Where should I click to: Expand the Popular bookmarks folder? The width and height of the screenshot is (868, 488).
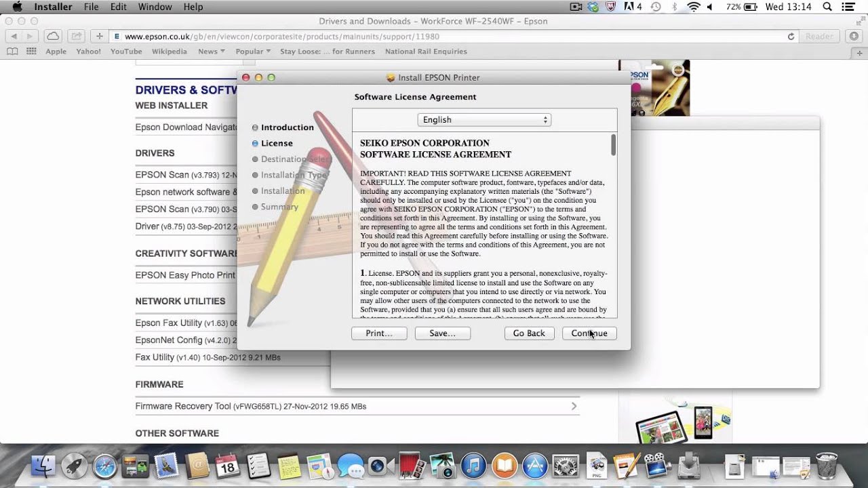click(x=253, y=52)
